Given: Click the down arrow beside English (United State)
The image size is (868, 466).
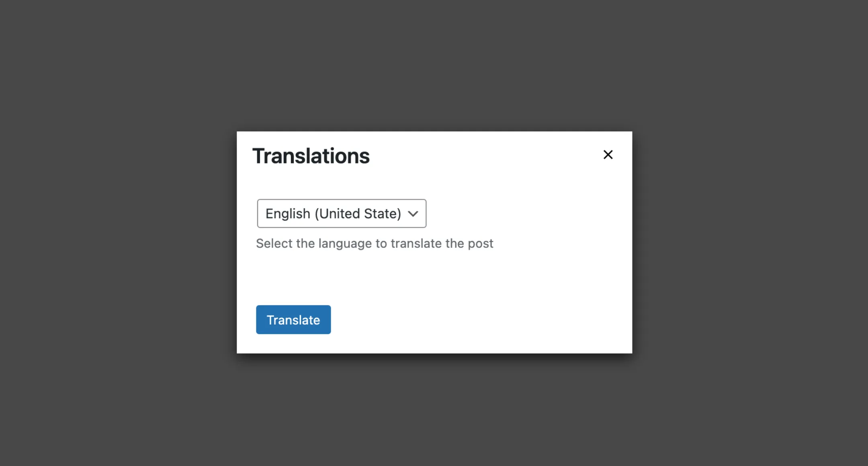Looking at the screenshot, I should click(x=414, y=213).
